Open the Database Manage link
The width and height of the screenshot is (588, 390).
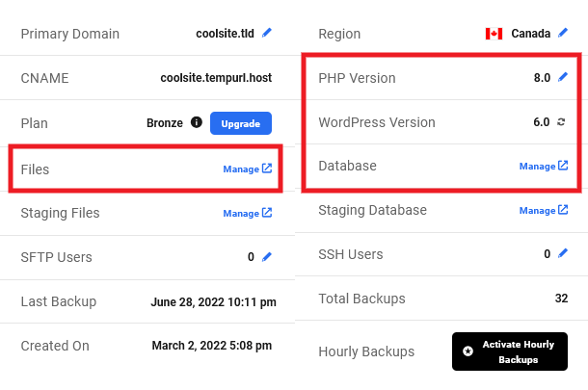pos(544,166)
